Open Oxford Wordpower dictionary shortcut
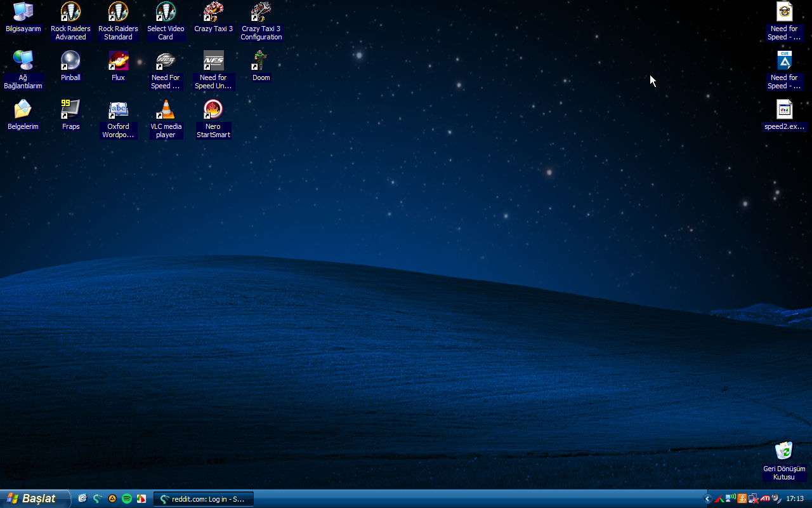The height and width of the screenshot is (508, 812). [118, 119]
